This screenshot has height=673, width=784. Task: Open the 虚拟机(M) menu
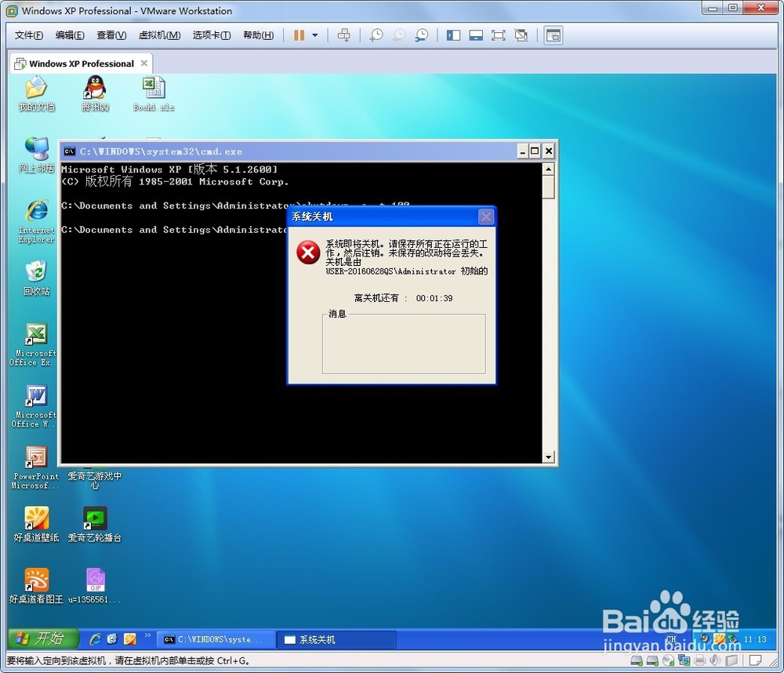pos(159,35)
